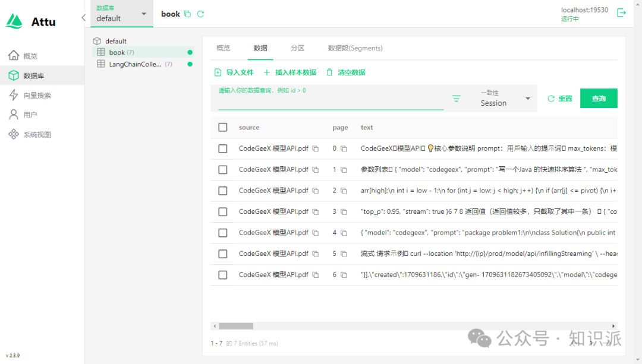The width and height of the screenshot is (642, 364).
Task: Check the select-all checkbox in table header
Action: 222,126
